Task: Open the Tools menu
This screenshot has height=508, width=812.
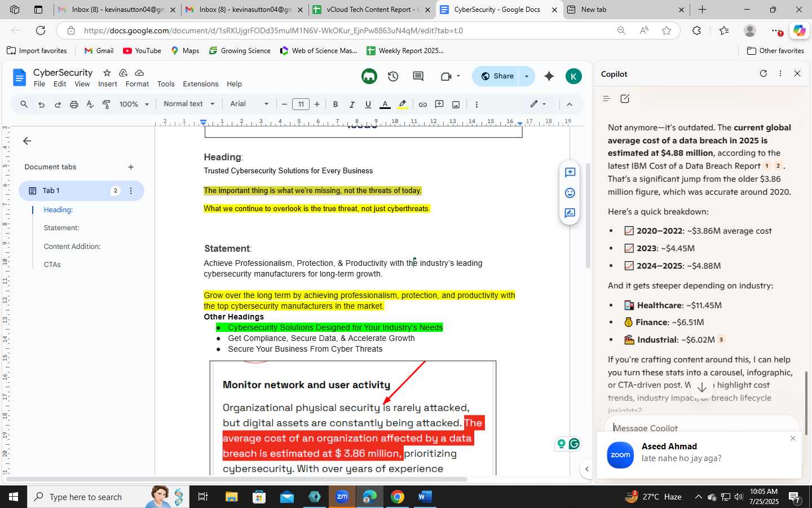Action: pyautogui.click(x=166, y=84)
